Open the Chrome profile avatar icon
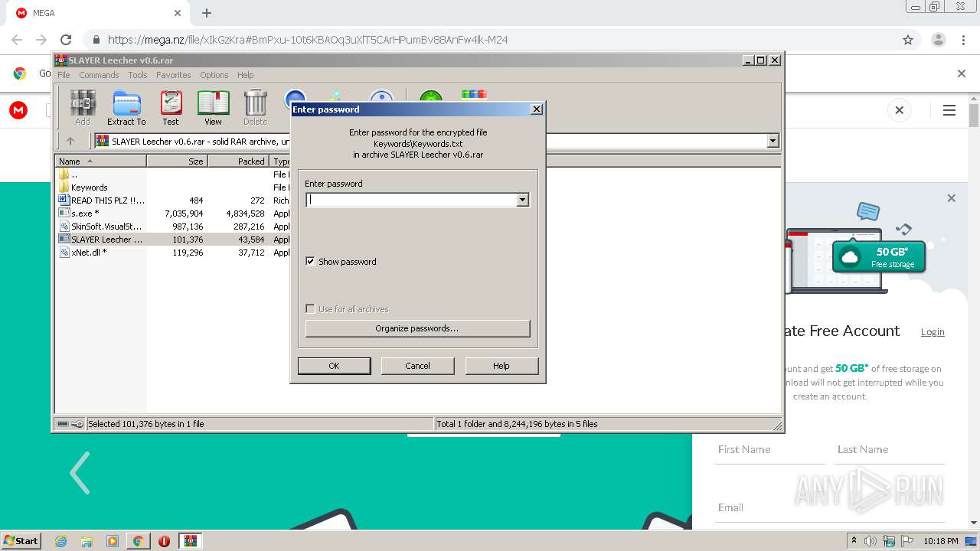The height and width of the screenshot is (551, 980). (x=938, y=40)
